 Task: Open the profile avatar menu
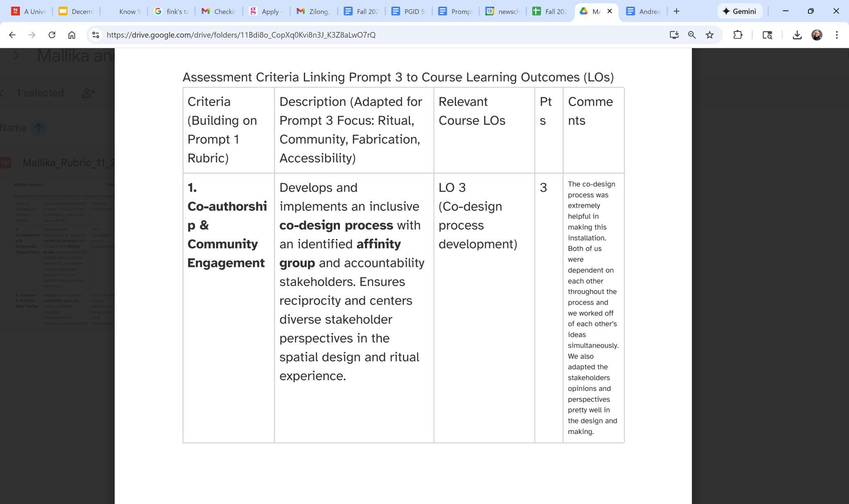[817, 35]
